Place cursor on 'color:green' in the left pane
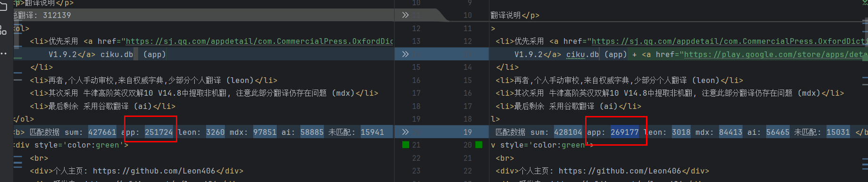 coord(96,145)
